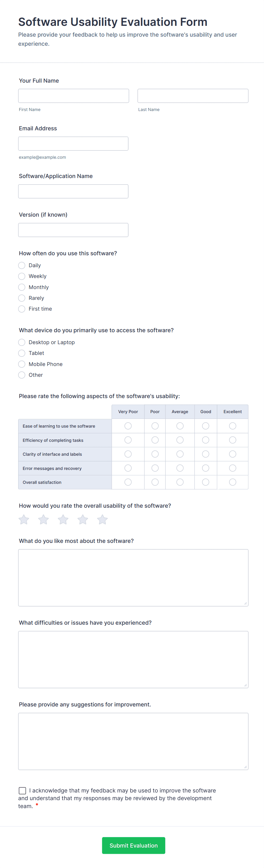This screenshot has height=868, width=264.
Task: Choose Weekly usage frequency
Action: pos(22,276)
